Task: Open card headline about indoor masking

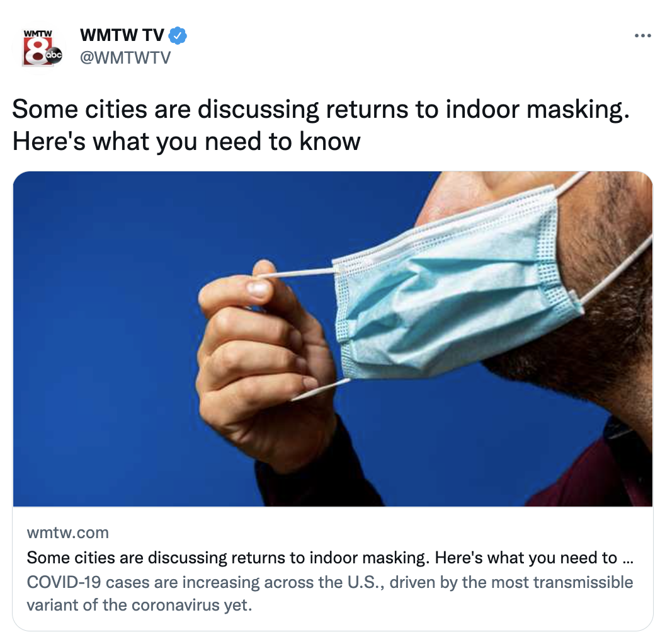Action: pos(330,558)
